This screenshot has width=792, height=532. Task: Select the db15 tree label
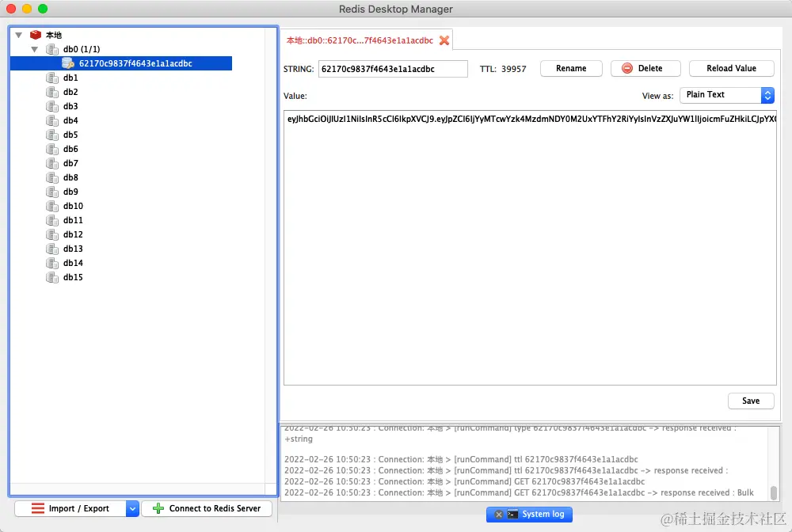pyautogui.click(x=73, y=277)
